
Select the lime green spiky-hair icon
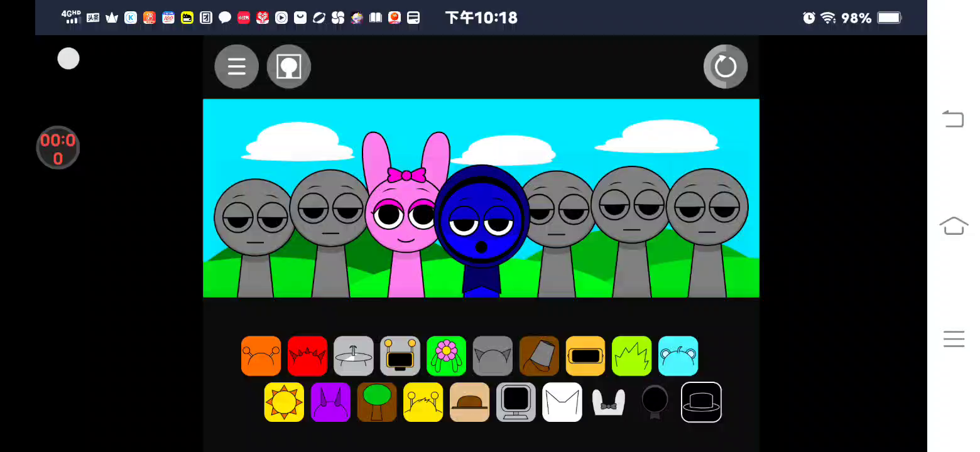click(631, 356)
